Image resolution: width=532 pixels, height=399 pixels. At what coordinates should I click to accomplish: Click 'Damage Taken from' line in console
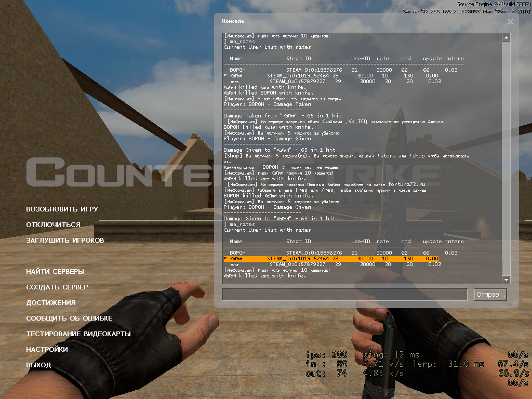283,116
